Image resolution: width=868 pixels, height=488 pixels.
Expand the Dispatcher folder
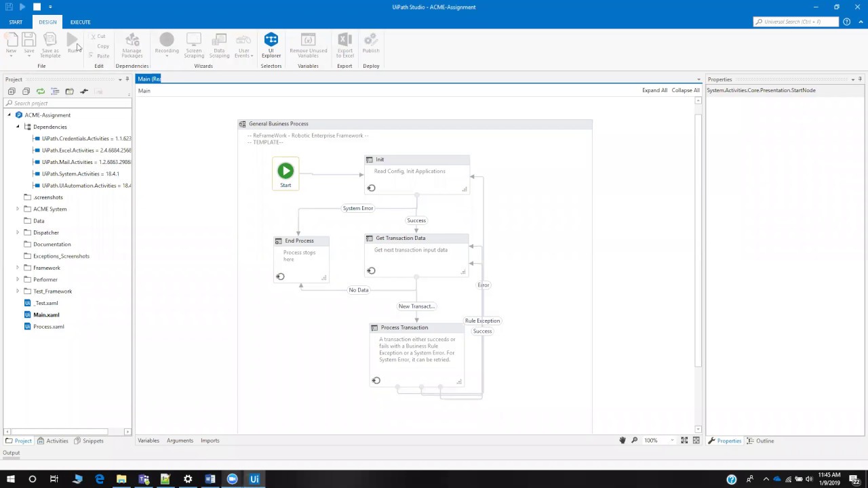(x=18, y=232)
